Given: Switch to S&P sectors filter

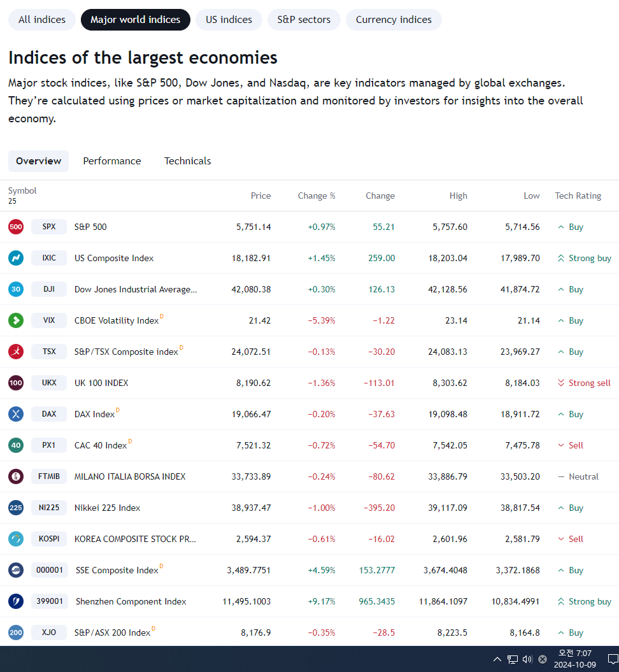Looking at the screenshot, I should [304, 20].
